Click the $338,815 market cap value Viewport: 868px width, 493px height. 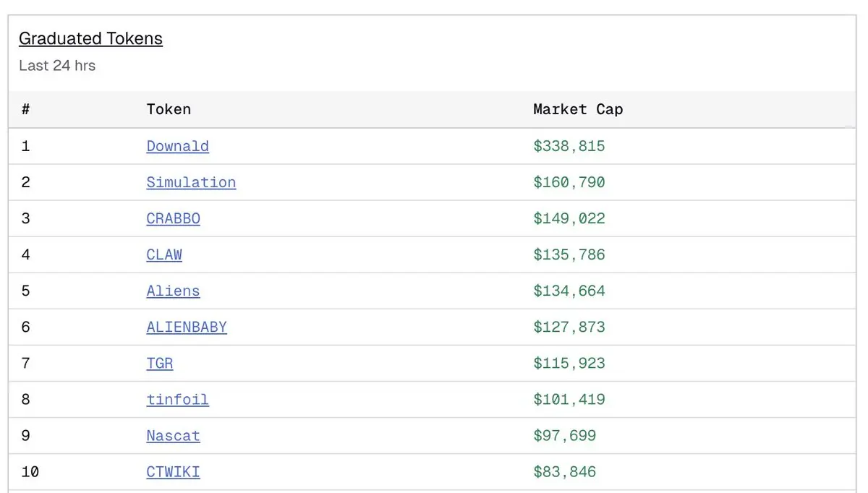569,146
